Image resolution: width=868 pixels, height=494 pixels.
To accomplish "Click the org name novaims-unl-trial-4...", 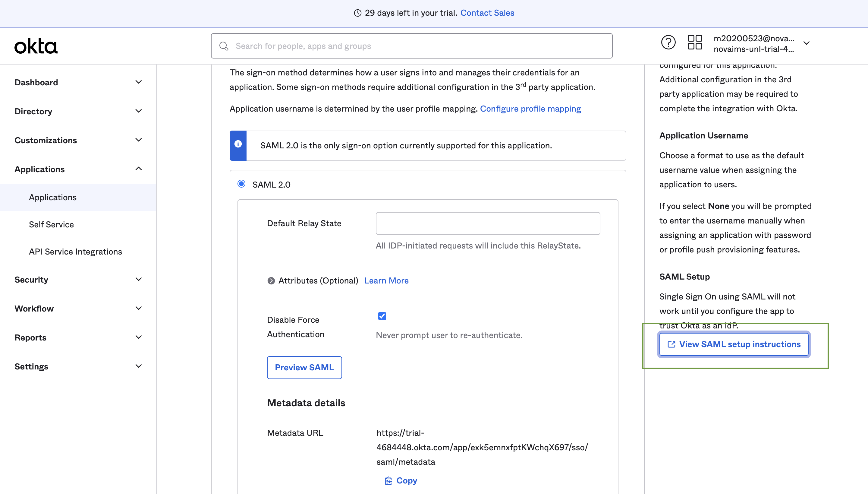I will [x=754, y=49].
